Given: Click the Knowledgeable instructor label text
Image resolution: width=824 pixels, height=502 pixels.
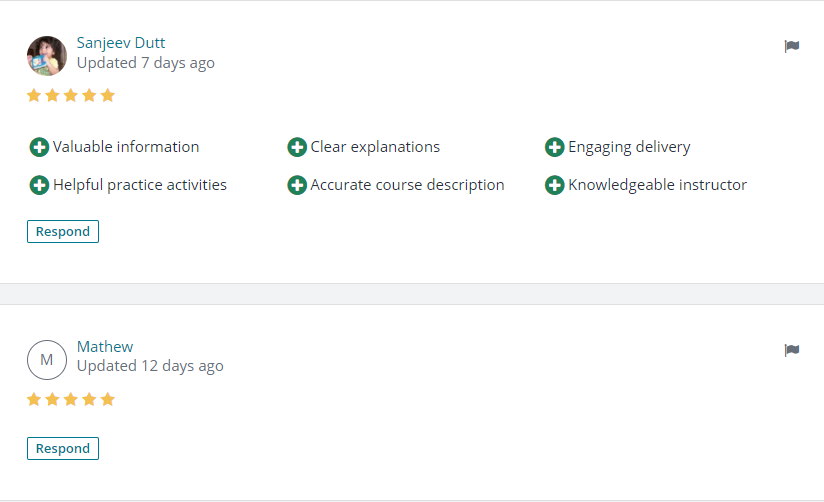Looking at the screenshot, I should coord(657,185).
